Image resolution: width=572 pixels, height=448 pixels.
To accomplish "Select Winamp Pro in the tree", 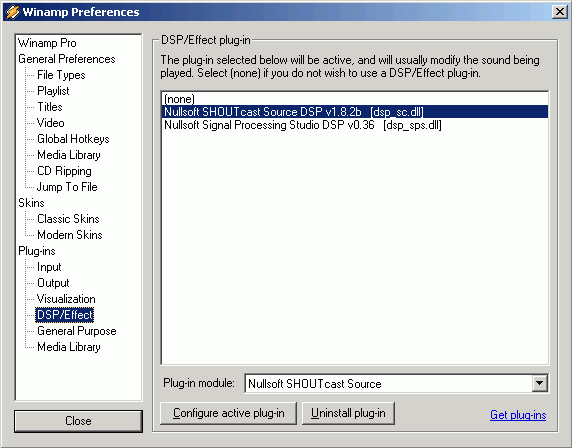I will pyautogui.click(x=47, y=43).
